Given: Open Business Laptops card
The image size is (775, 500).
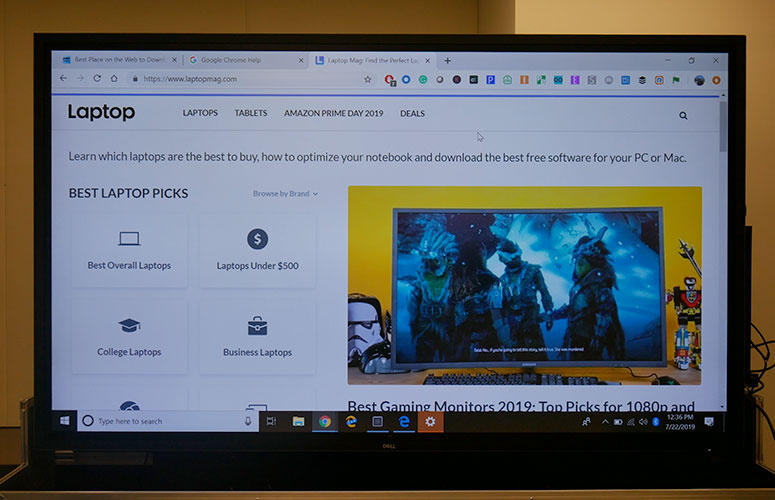Looking at the screenshot, I should (258, 338).
